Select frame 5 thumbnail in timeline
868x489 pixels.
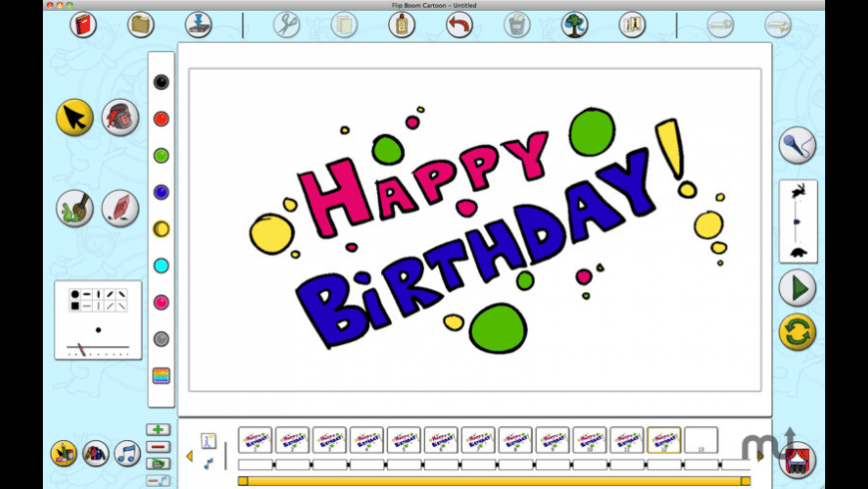[403, 440]
